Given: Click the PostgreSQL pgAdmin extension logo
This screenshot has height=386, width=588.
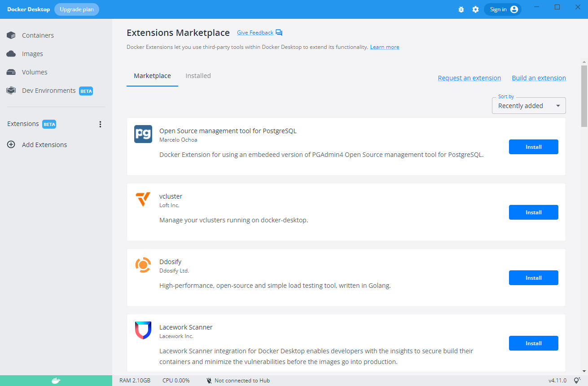Looking at the screenshot, I should tap(143, 134).
